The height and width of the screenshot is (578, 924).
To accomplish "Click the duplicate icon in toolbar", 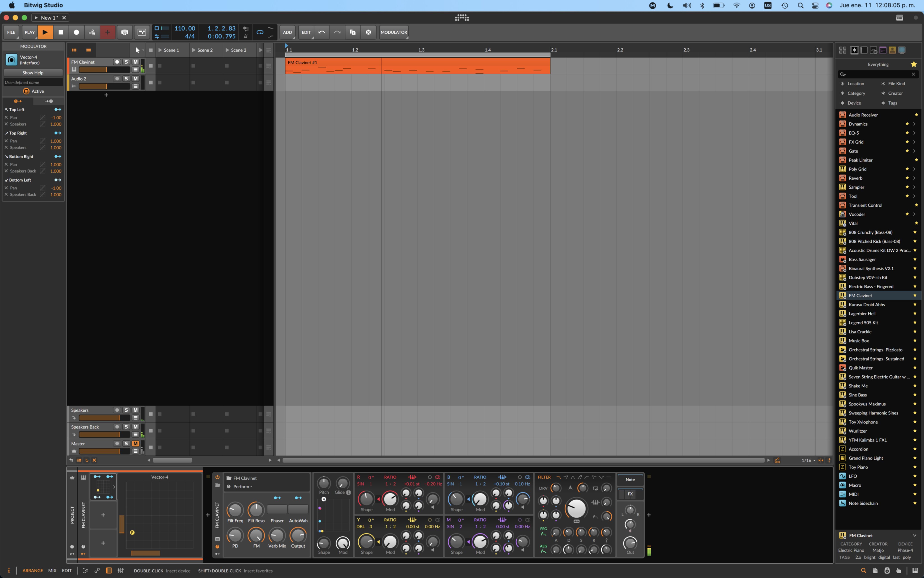I will 353,32.
